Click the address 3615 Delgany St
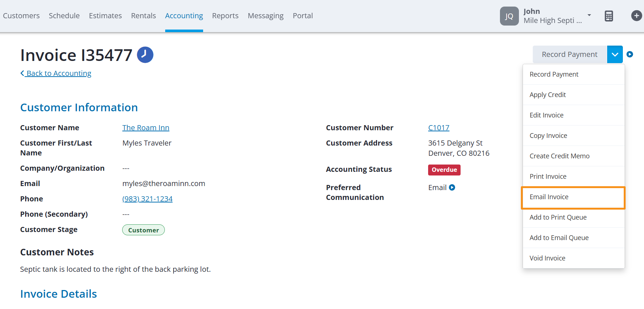 (455, 143)
